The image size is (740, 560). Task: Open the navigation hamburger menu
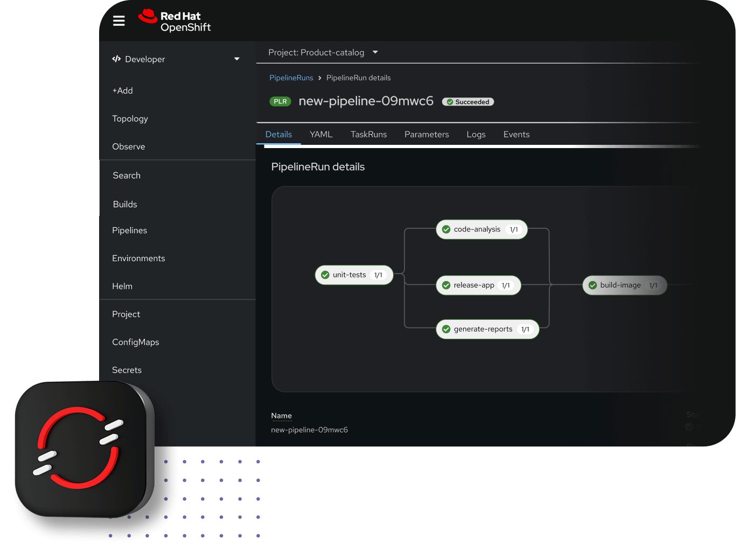point(118,20)
